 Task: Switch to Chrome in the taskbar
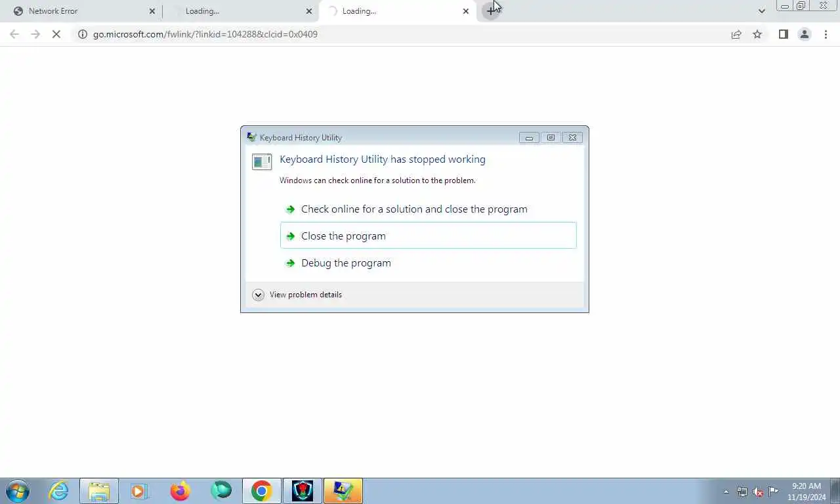[261, 491]
